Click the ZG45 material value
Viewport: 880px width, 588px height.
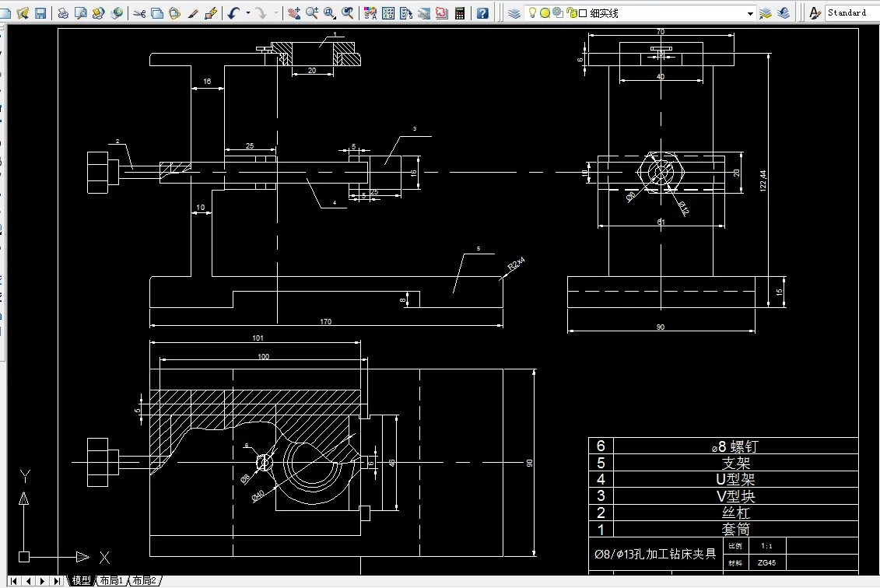[766, 563]
